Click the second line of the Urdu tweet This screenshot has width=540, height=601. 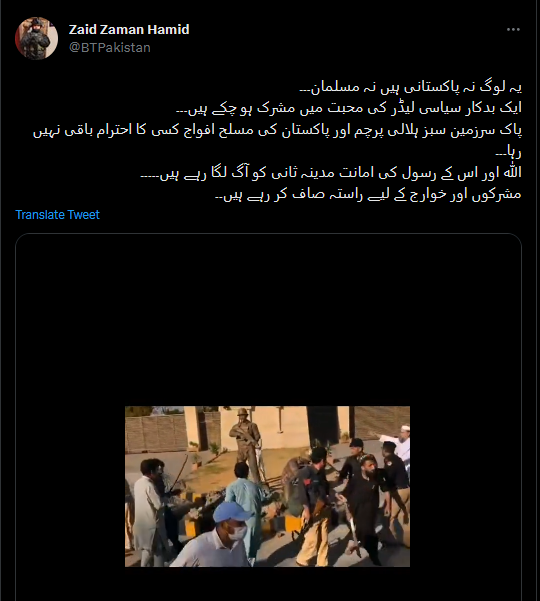349,108
